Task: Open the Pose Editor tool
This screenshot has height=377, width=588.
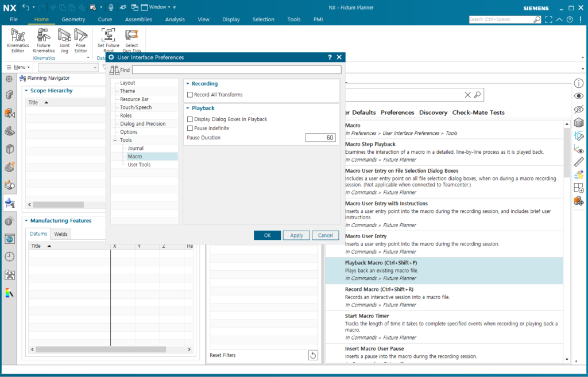Action: pyautogui.click(x=80, y=41)
